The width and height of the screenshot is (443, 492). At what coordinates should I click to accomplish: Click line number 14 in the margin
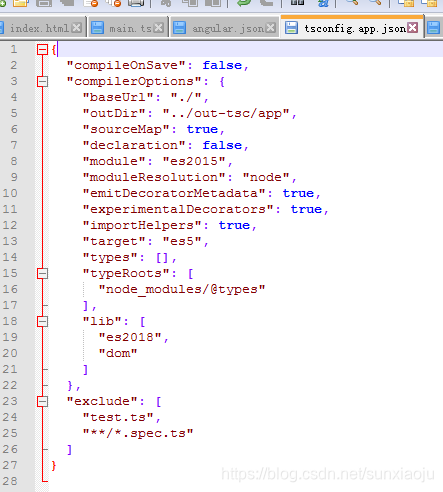[x=10, y=258]
